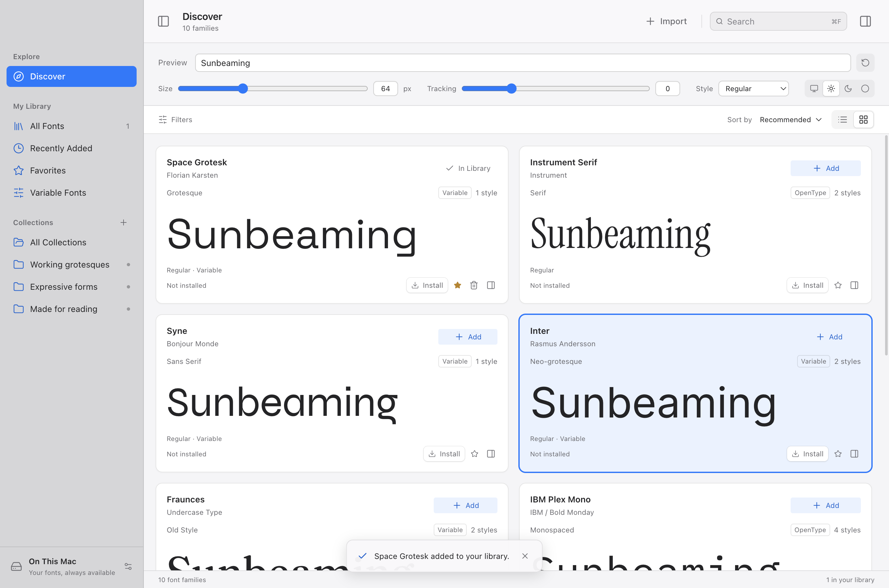Click the vertical scrollbar of font grid
This screenshot has width=889, height=588.
pyautogui.click(x=886, y=246)
